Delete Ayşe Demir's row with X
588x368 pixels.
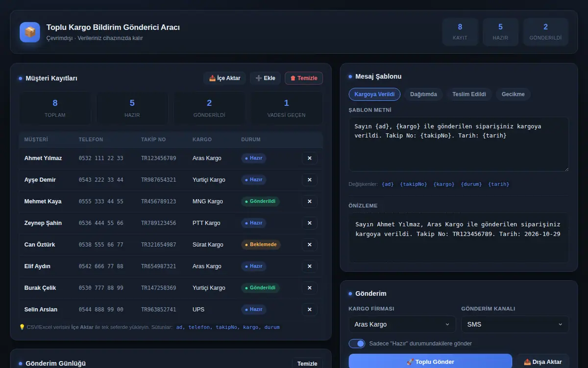(309, 180)
